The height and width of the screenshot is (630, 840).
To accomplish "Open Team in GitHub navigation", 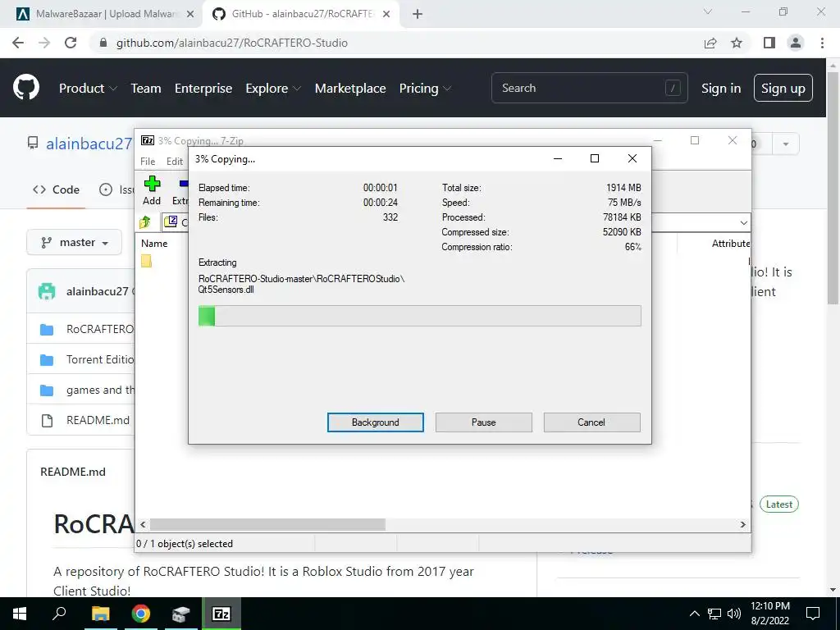I will [146, 89].
